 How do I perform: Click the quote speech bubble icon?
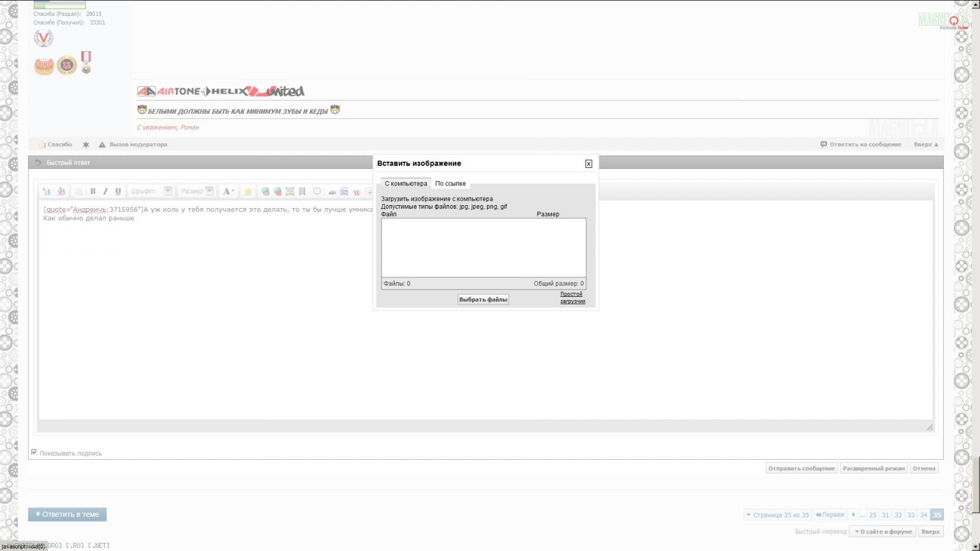click(317, 192)
